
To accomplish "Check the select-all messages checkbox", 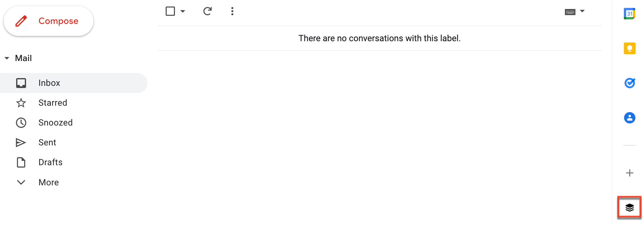I will [170, 11].
